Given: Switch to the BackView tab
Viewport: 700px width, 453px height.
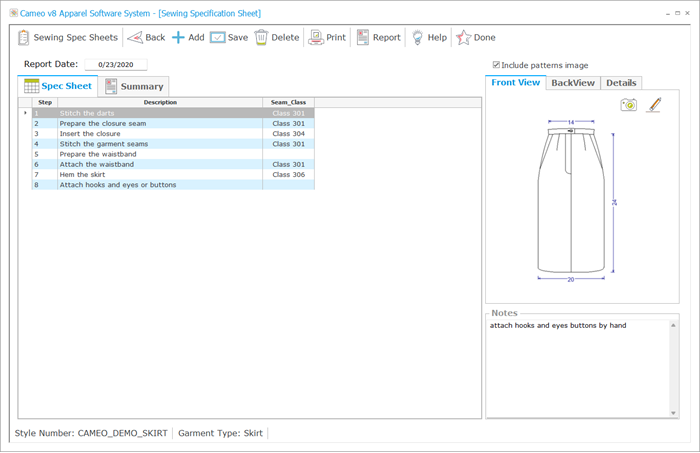Looking at the screenshot, I should click(x=574, y=82).
